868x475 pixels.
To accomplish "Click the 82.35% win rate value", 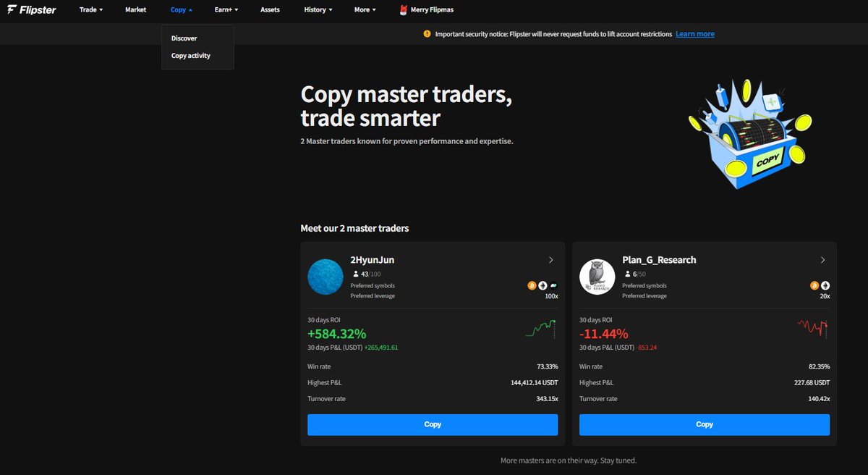I will click(820, 366).
